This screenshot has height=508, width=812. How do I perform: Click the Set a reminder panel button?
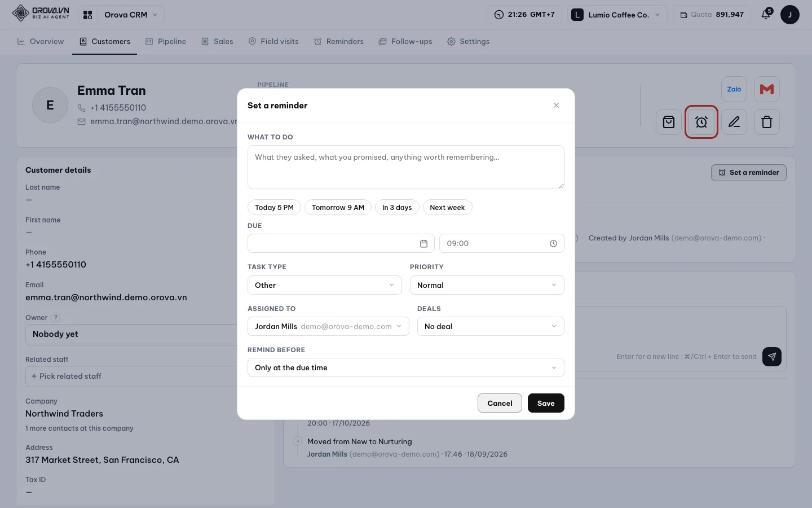point(749,173)
